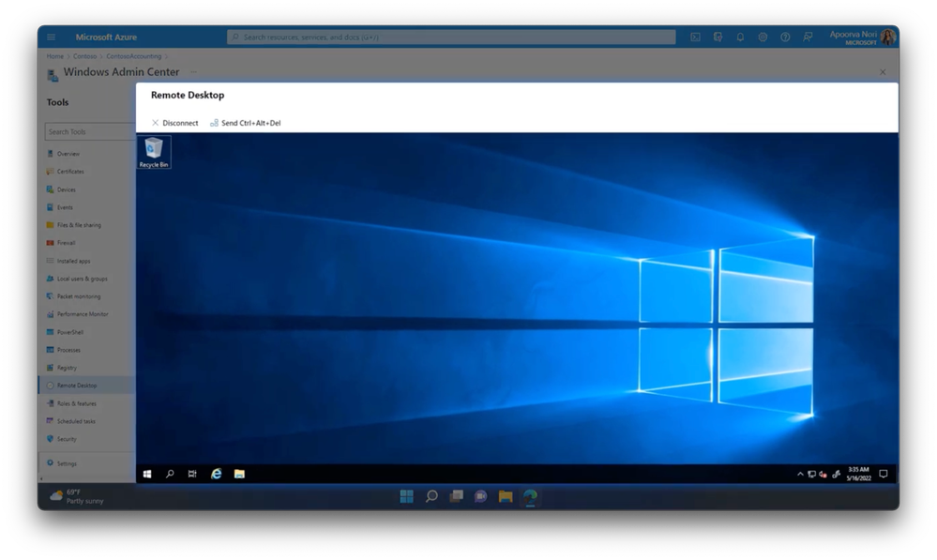Switch to Microsoft Edge on local taskbar
The image size is (937, 560).
(530, 496)
